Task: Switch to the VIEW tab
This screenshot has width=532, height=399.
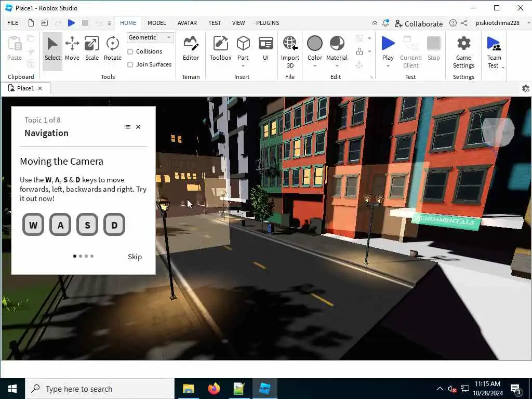Action: [x=238, y=23]
